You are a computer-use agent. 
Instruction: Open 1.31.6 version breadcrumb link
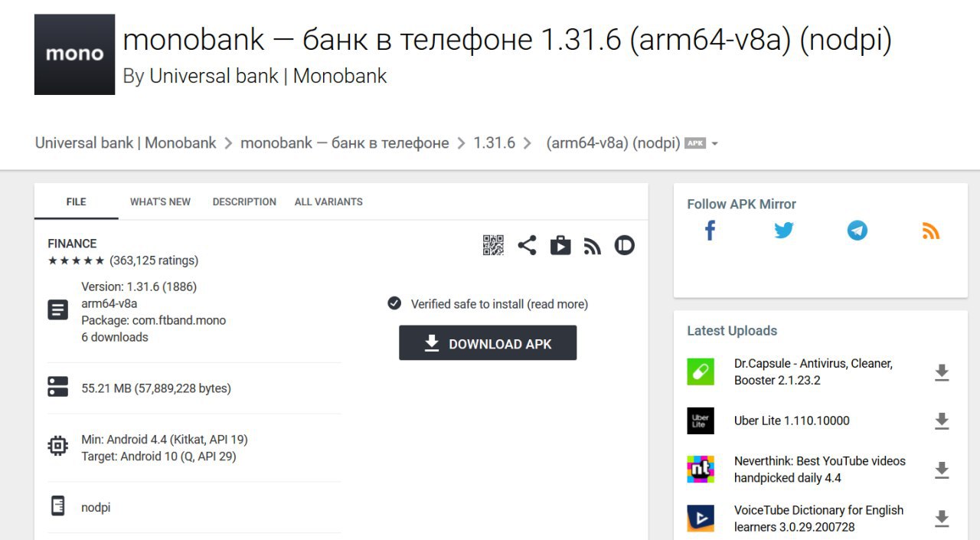[495, 143]
